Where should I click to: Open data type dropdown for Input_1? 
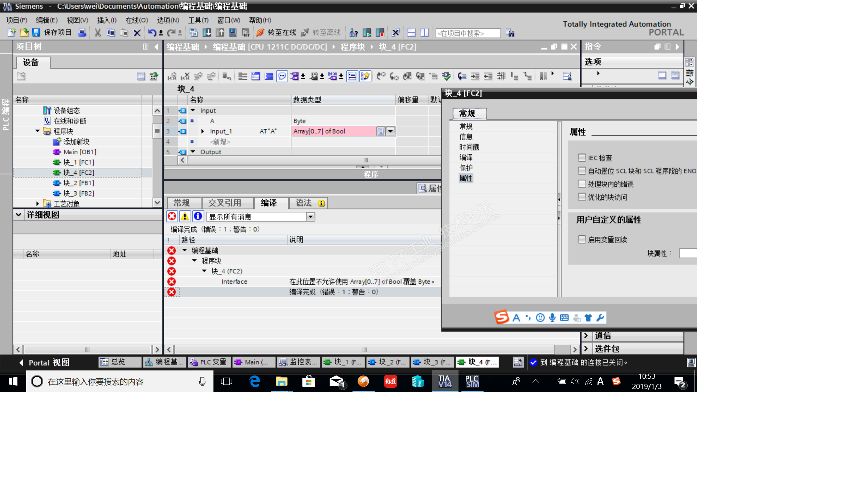coord(390,131)
